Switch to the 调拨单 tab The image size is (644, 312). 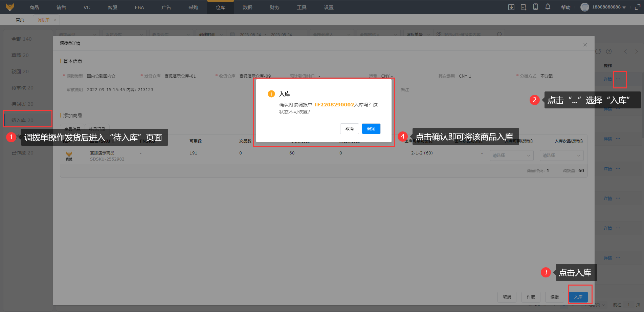pyautogui.click(x=44, y=20)
